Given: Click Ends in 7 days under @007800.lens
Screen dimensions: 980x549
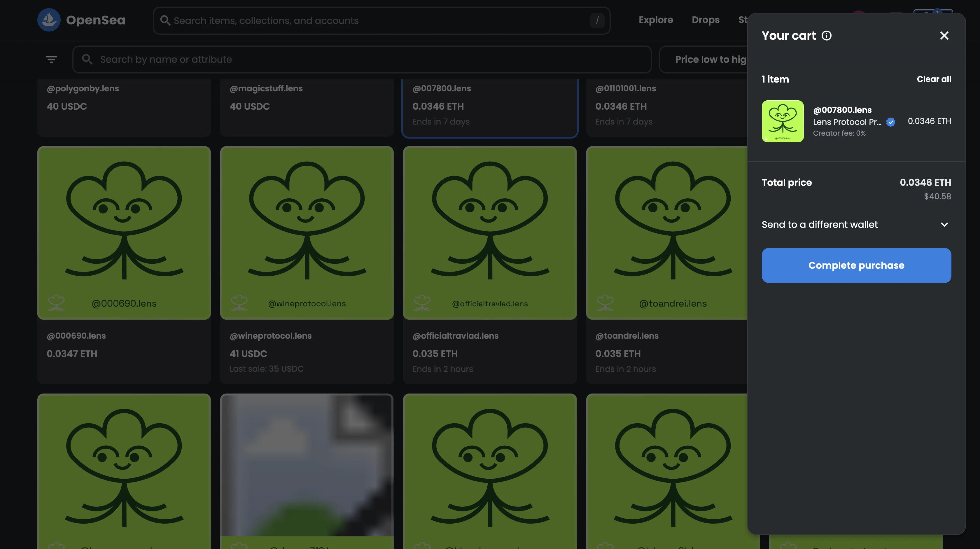Looking at the screenshot, I should (441, 122).
